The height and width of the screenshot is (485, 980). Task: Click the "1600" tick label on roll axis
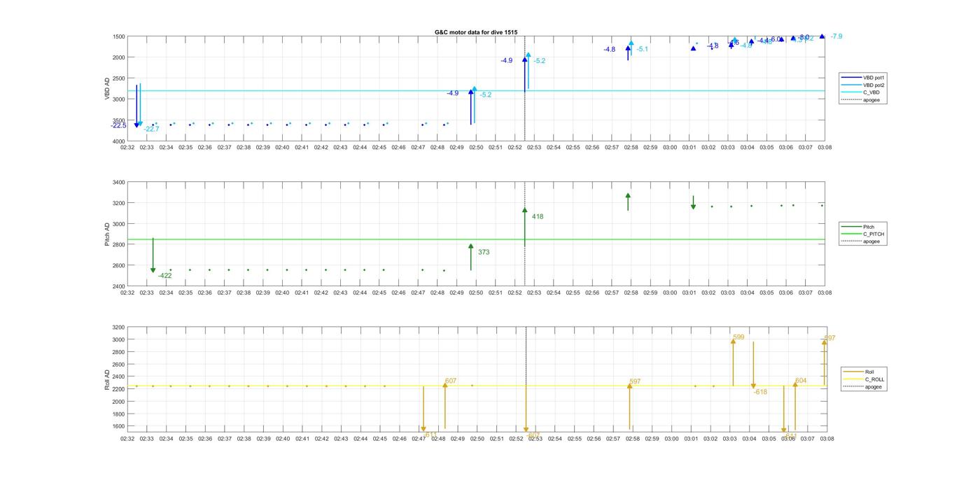coord(118,426)
